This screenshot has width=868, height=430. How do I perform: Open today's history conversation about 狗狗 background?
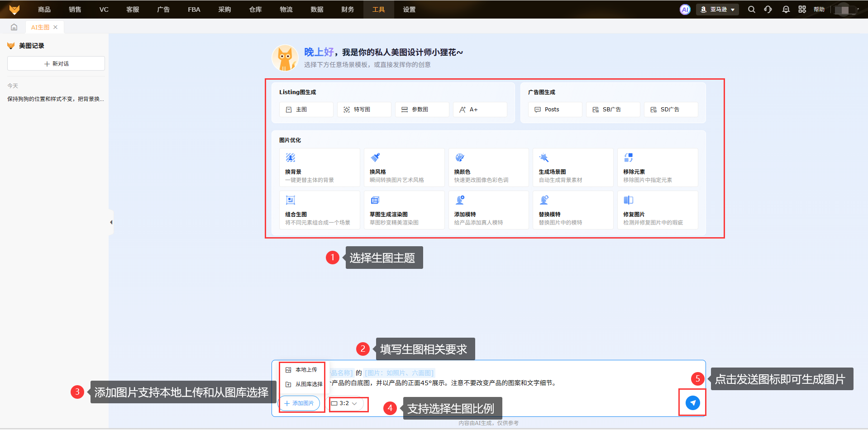point(55,99)
